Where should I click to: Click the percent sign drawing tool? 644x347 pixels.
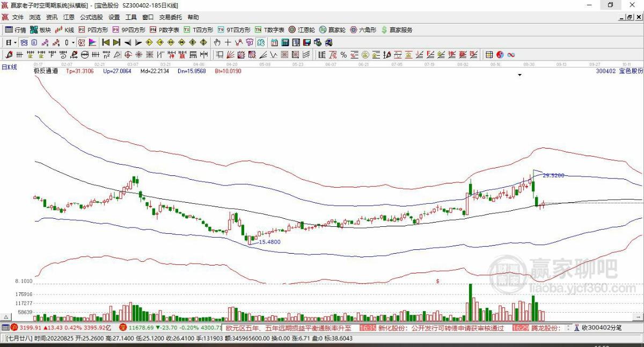(x=343, y=54)
